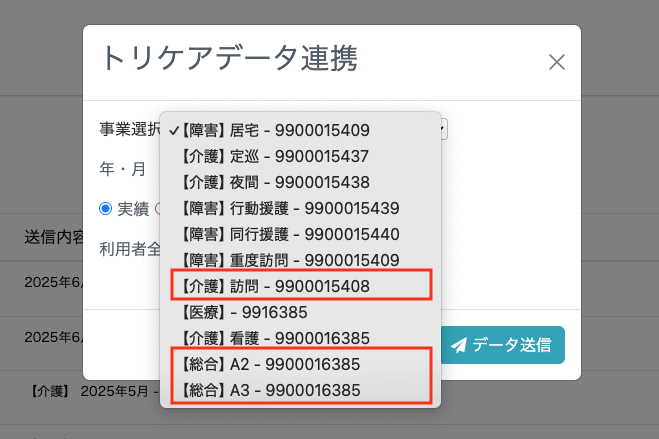Choose 【障害】同行援護 - 9900015440 option
The image size is (659, 439).
[x=301, y=234]
